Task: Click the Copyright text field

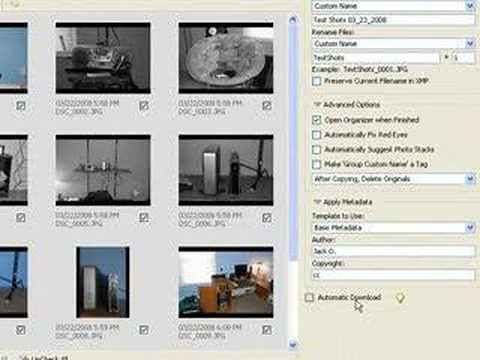Action: coord(393,275)
